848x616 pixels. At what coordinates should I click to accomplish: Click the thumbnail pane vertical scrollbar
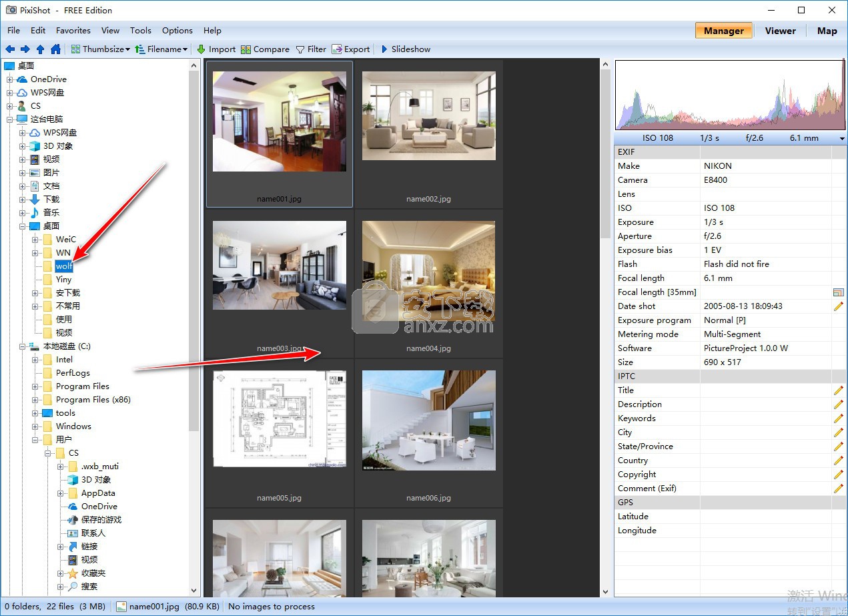click(605, 153)
